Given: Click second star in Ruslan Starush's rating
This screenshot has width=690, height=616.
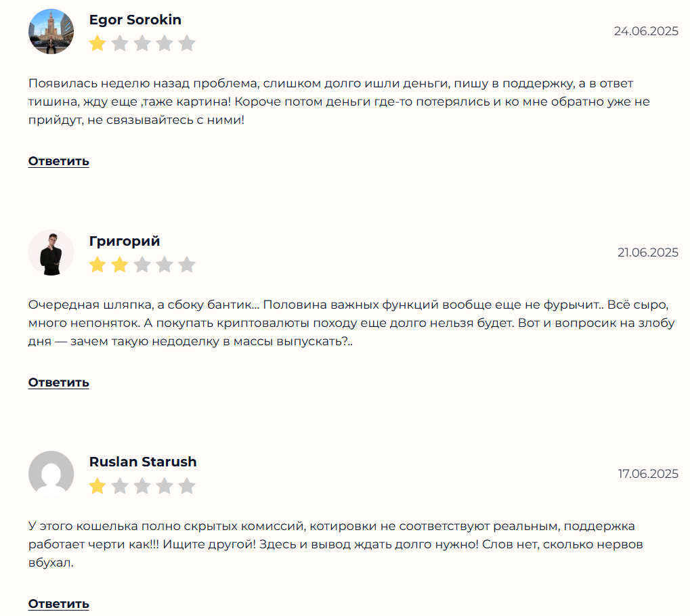Looking at the screenshot, I should pyautogui.click(x=120, y=486).
